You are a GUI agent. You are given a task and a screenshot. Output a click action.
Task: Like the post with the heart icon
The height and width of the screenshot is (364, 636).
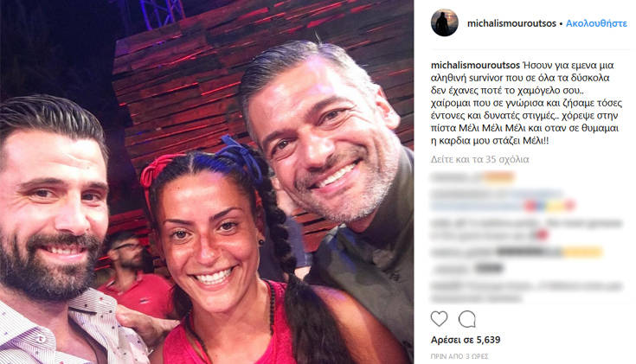[x=439, y=319]
